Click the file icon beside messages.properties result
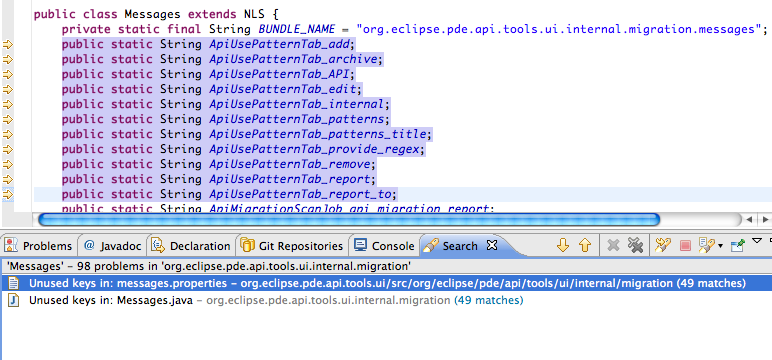Screen dimensions: 772x360 point(14,283)
